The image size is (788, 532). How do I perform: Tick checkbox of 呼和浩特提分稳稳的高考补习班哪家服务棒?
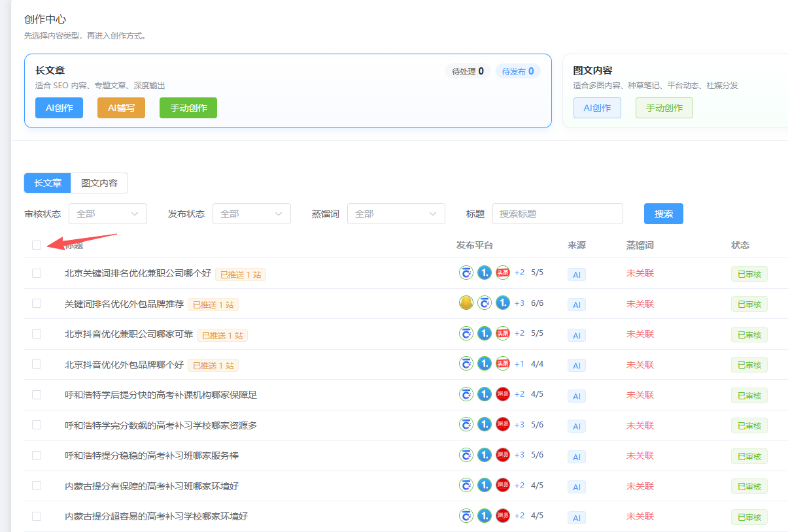tap(37, 456)
